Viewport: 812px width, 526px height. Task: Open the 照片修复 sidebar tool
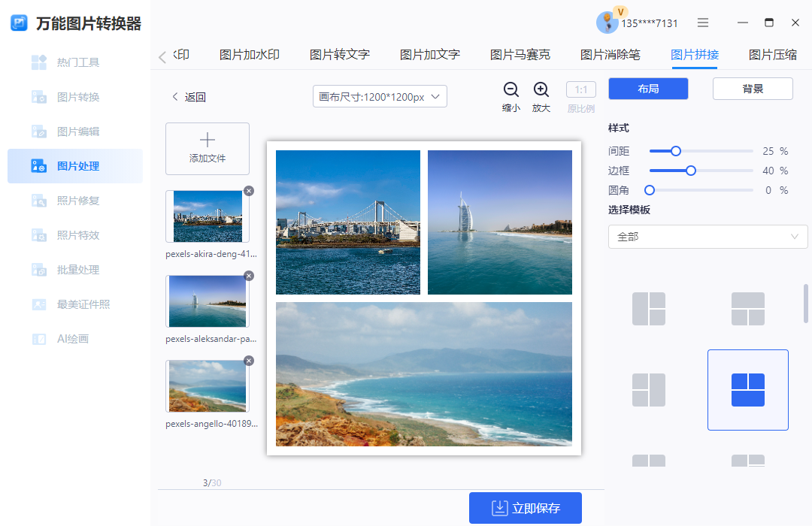click(75, 201)
